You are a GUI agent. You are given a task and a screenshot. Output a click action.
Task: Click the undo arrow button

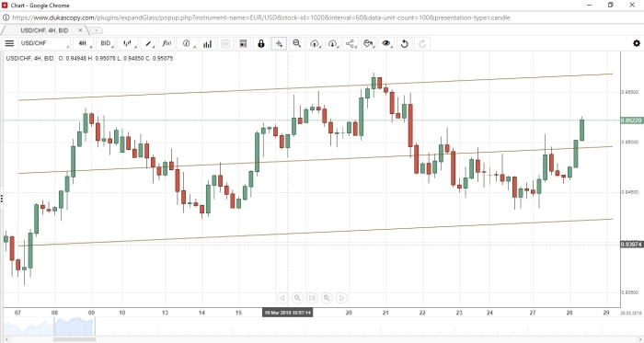[x=405, y=43]
